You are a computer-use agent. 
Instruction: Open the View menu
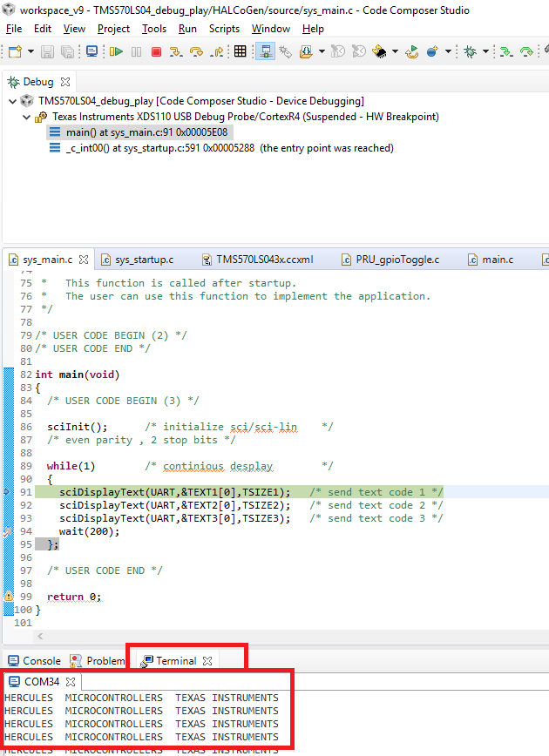point(74,29)
